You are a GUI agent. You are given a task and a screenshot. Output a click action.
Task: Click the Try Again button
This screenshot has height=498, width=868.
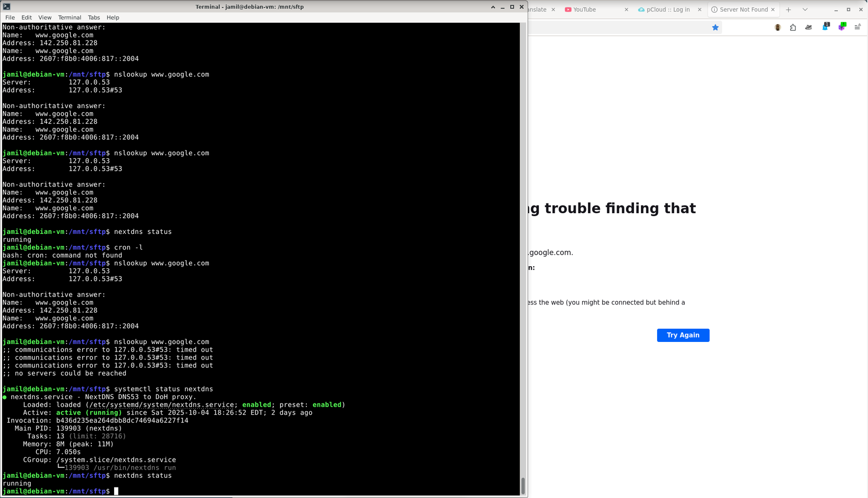pyautogui.click(x=683, y=335)
